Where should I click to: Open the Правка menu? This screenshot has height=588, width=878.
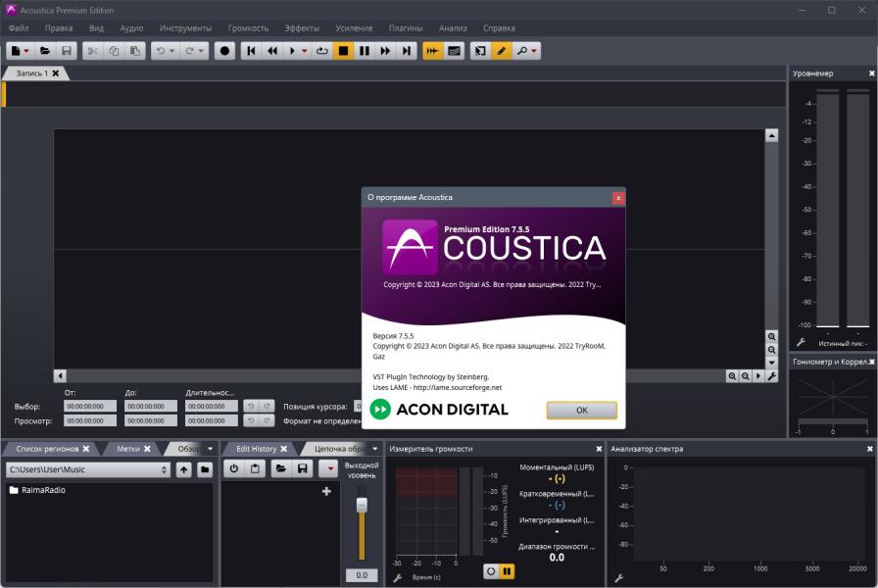59,28
